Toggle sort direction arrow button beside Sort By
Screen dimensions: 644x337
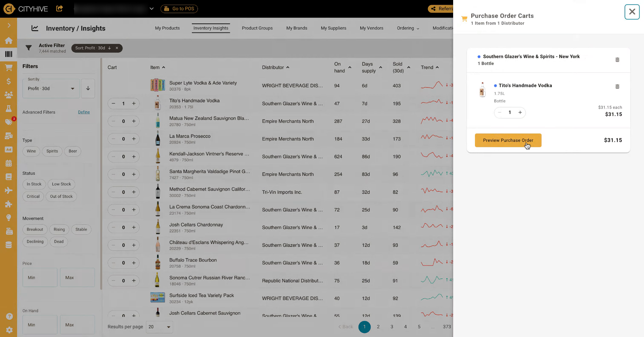coord(88,89)
